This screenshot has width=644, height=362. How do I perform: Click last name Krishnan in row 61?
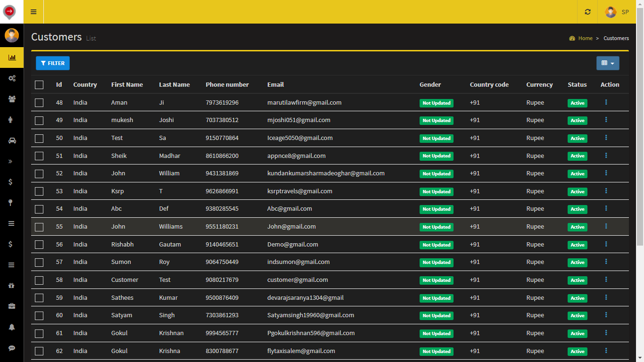171,333
